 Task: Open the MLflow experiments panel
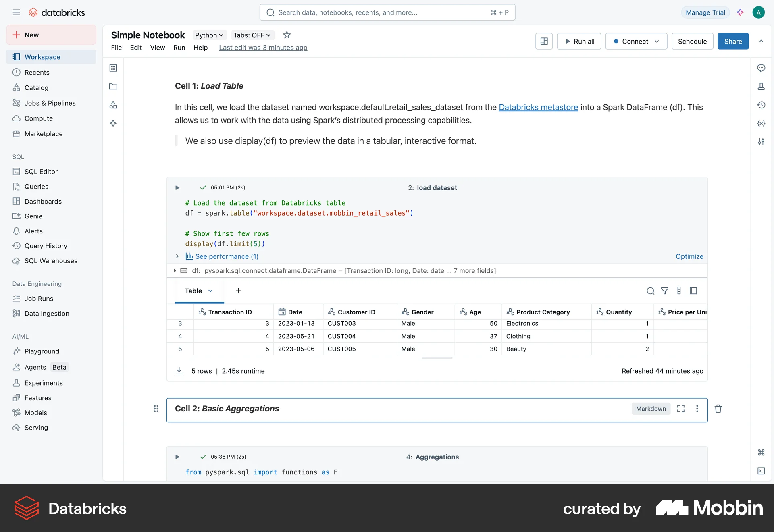point(762,86)
